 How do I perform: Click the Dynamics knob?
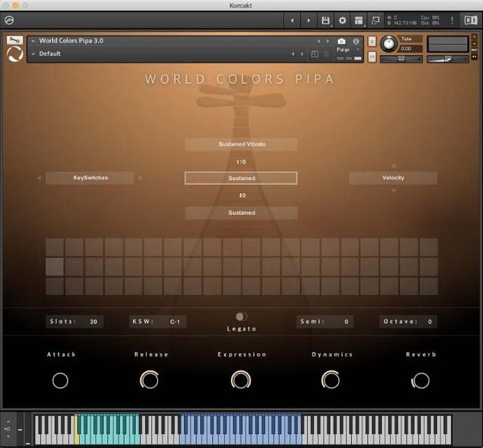point(331,380)
